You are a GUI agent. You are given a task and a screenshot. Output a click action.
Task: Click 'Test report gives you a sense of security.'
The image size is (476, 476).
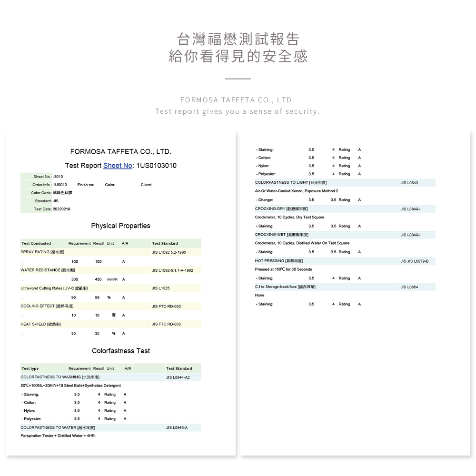point(238,111)
